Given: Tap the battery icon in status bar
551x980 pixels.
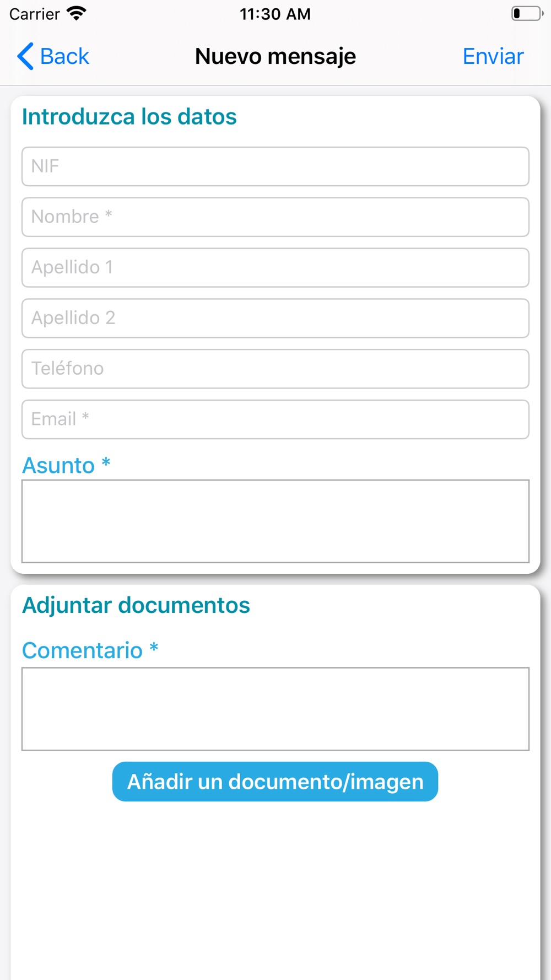Looking at the screenshot, I should 527,13.
